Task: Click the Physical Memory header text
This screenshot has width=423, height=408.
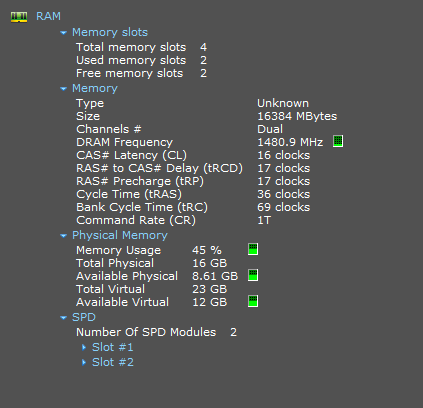Action: tap(120, 235)
